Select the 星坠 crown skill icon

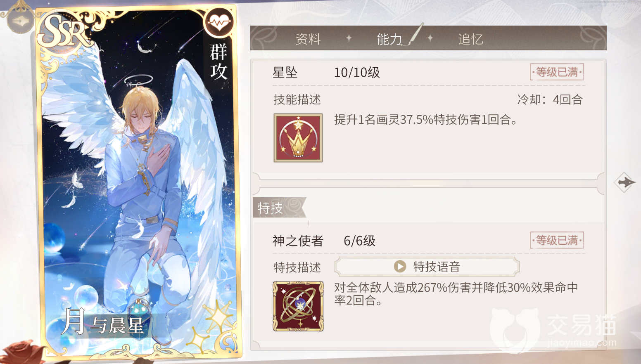click(298, 138)
